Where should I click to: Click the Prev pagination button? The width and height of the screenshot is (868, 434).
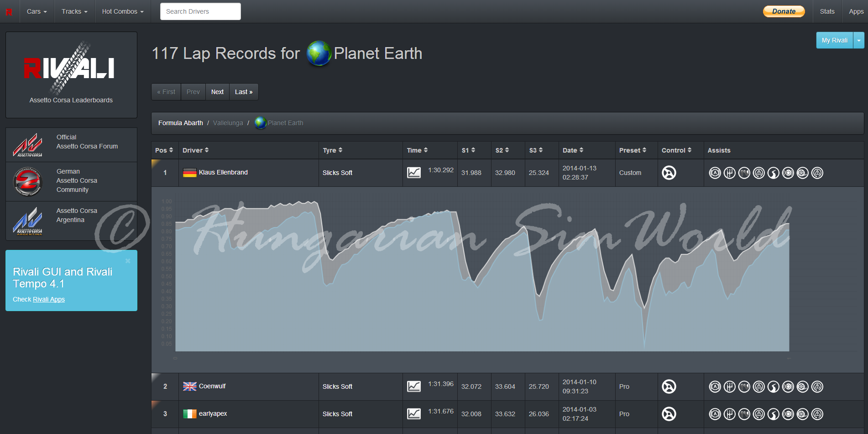pyautogui.click(x=193, y=92)
